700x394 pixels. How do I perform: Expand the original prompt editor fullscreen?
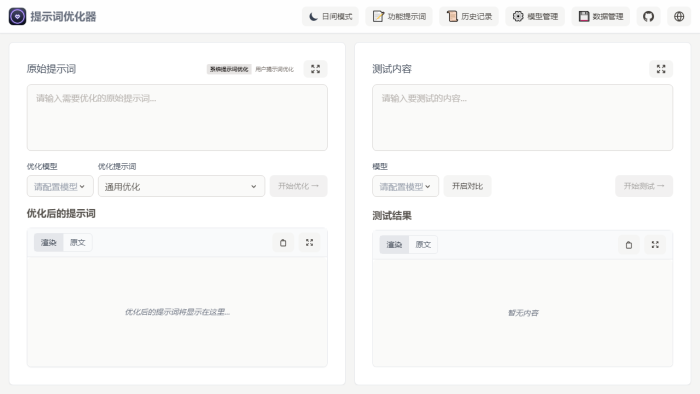click(316, 69)
